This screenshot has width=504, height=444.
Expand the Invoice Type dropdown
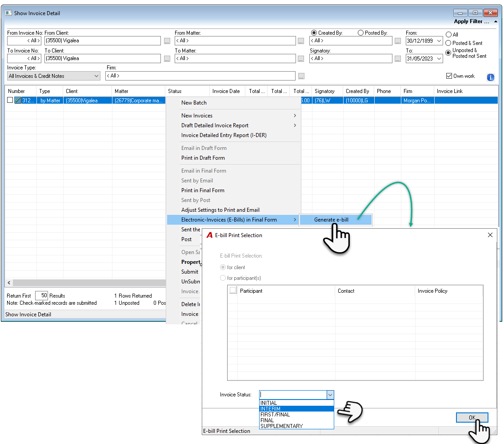pyautogui.click(x=96, y=76)
